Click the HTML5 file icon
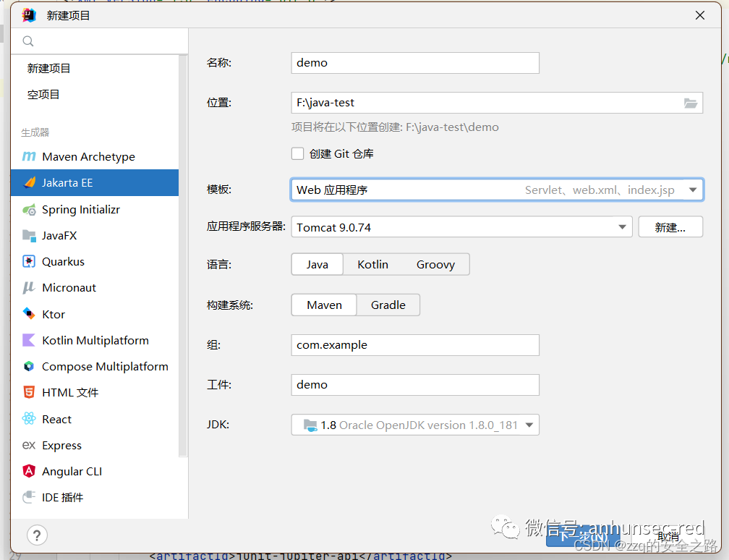Image resolution: width=729 pixels, height=560 pixels. point(29,393)
